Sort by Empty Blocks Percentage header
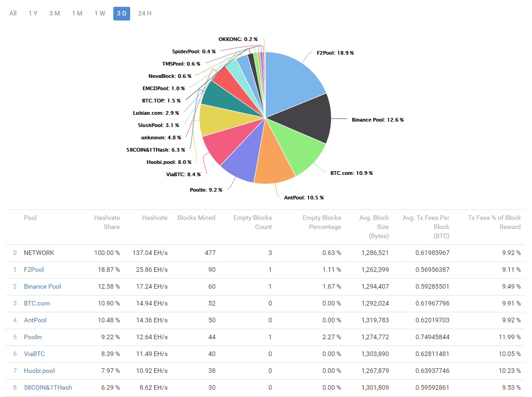The height and width of the screenshot is (397, 532). pos(322,222)
